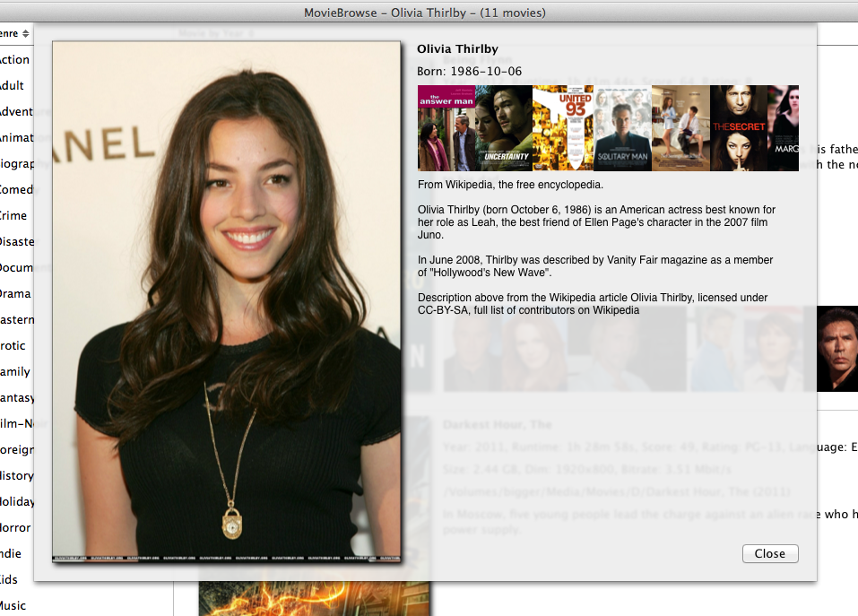Select the Crime genre
Viewport: 858px width, 616px height.
(x=13, y=216)
